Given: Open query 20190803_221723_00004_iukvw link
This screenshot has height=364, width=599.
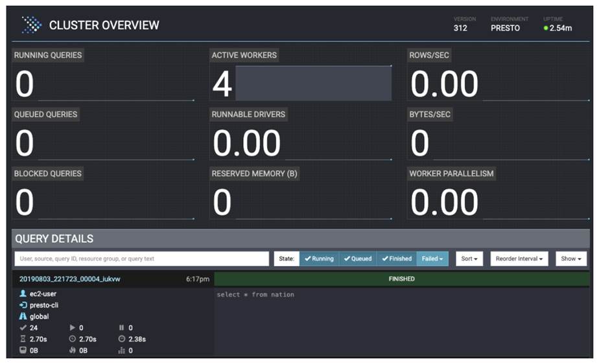Looking at the screenshot, I should click(69, 279).
